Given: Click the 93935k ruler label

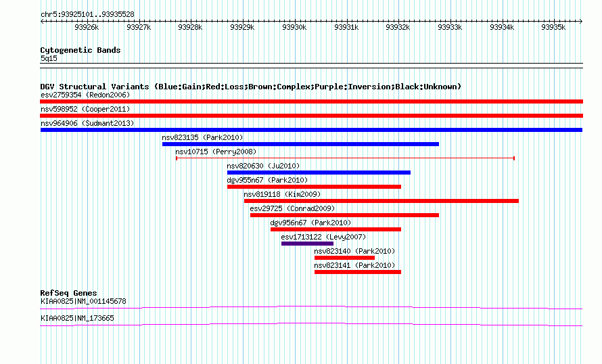Looking at the screenshot, I should coord(553,27).
